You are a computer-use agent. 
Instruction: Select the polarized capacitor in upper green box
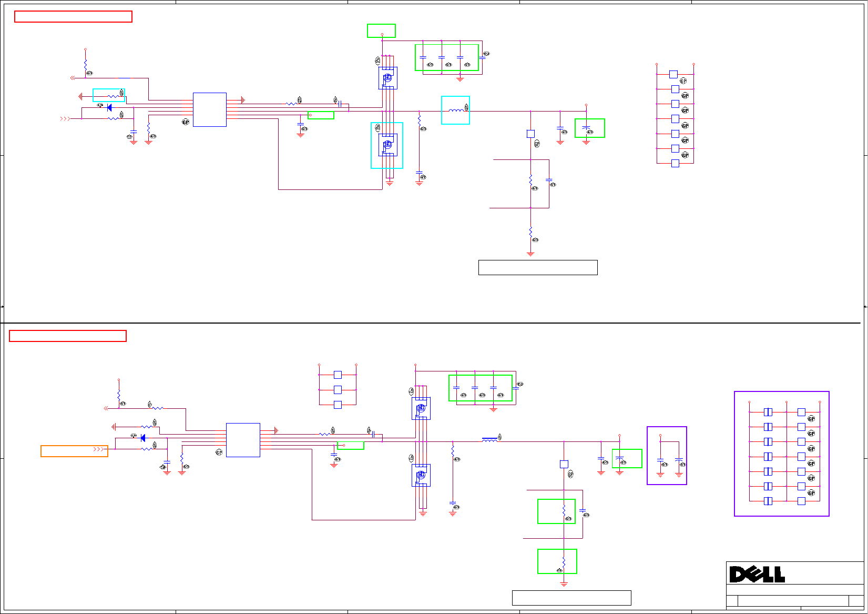(x=586, y=128)
